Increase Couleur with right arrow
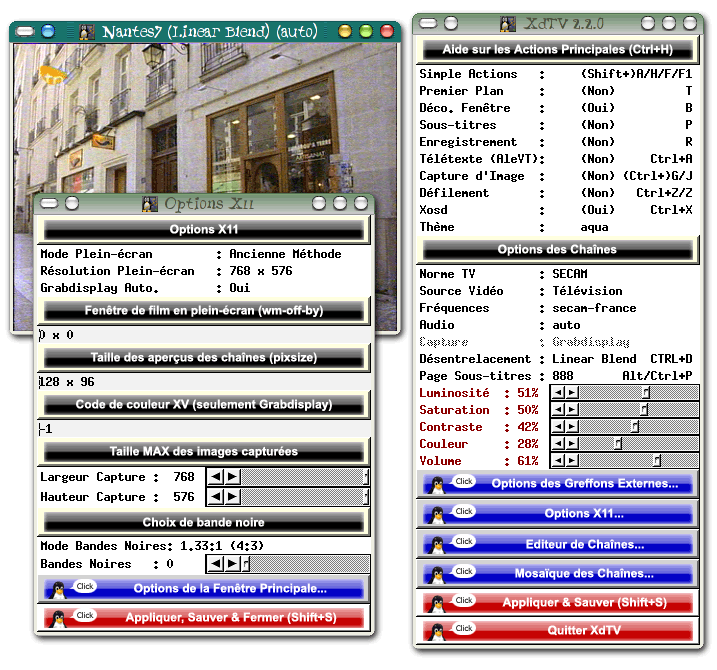 (572, 444)
